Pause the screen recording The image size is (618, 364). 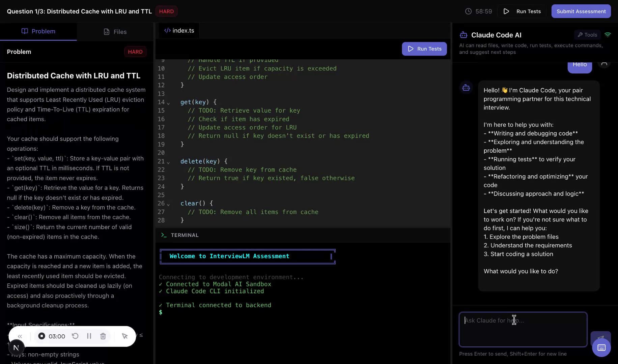pyautogui.click(x=89, y=336)
